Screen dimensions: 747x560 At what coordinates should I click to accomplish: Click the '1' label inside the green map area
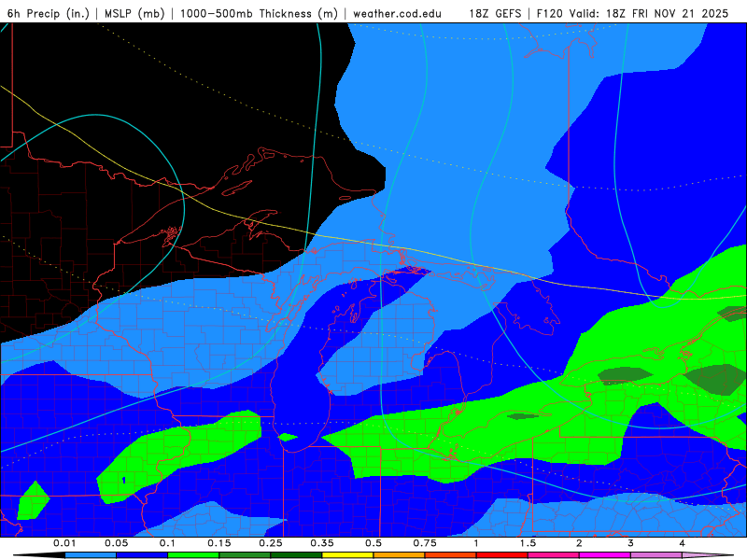pyautogui.click(x=124, y=481)
